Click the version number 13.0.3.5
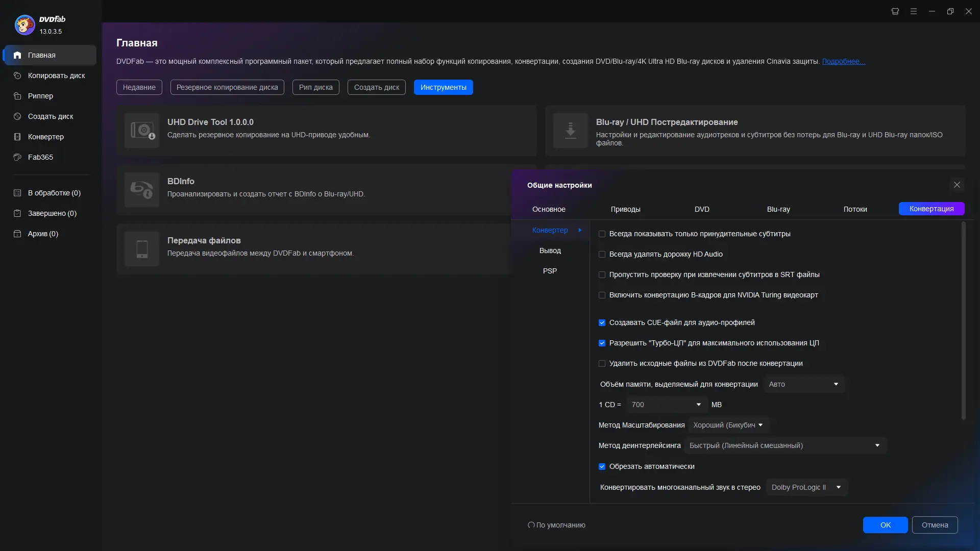980x551 pixels. 51,32
